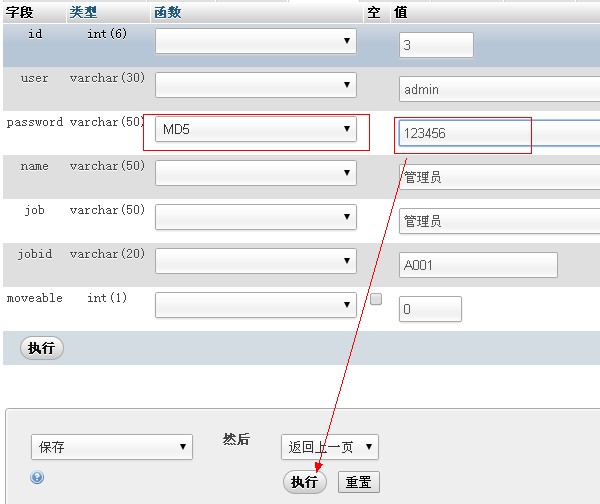Open the function dropdown for jobid field
The image size is (600, 504).
click(x=255, y=261)
